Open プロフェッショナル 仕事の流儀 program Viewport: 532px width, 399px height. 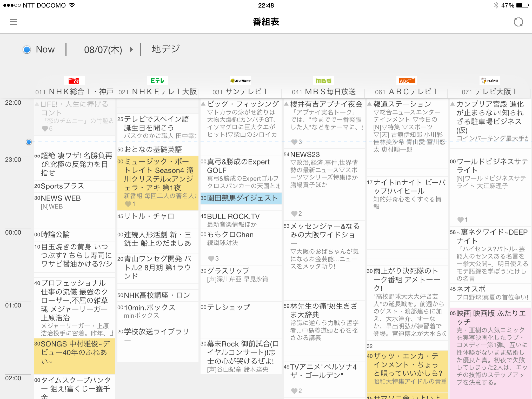tap(75, 308)
